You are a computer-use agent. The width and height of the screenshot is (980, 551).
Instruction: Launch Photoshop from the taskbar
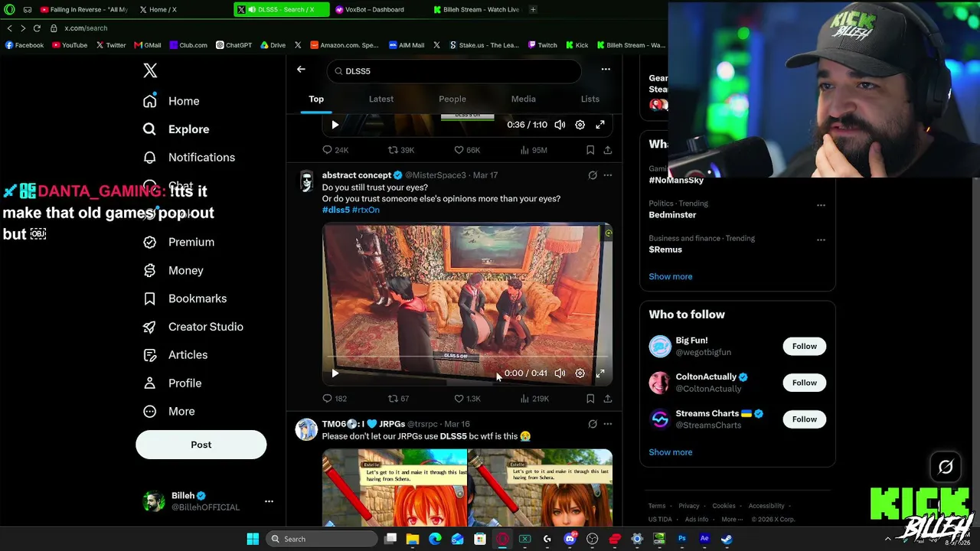click(x=681, y=539)
